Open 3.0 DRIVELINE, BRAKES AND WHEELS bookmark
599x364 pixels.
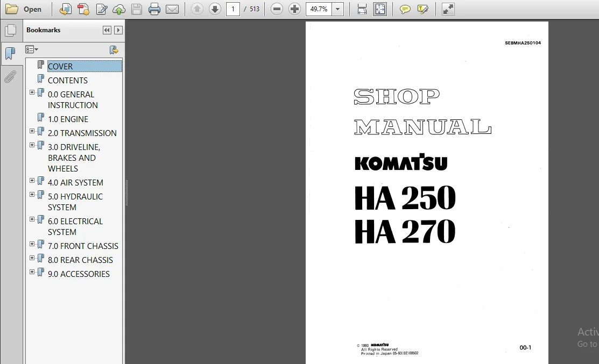pos(74,158)
